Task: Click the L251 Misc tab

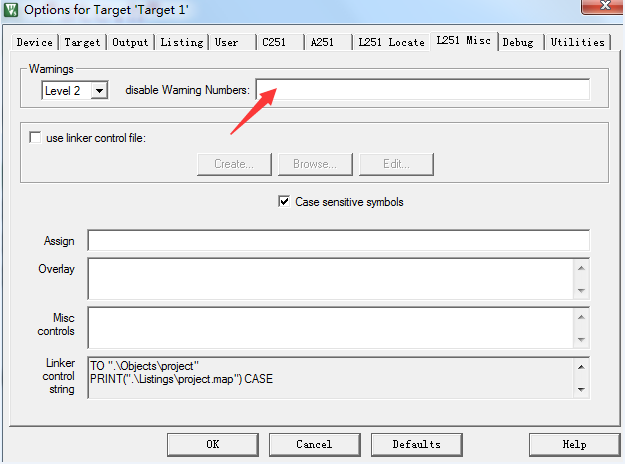Action: (x=464, y=41)
